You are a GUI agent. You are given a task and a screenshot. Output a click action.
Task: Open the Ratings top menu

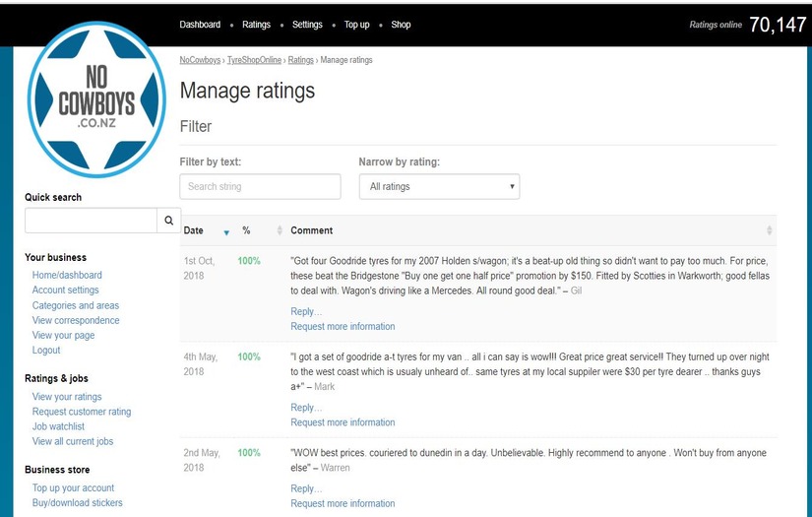click(x=256, y=25)
